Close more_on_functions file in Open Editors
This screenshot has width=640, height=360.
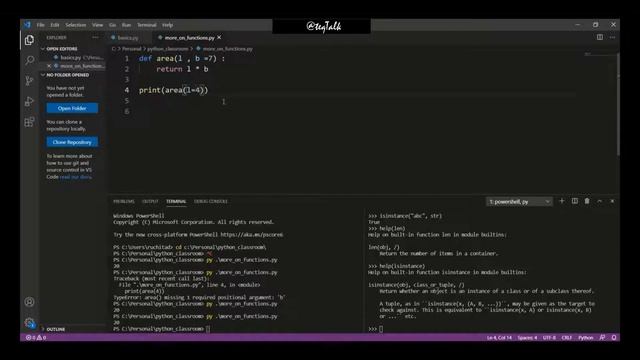pos(49,66)
